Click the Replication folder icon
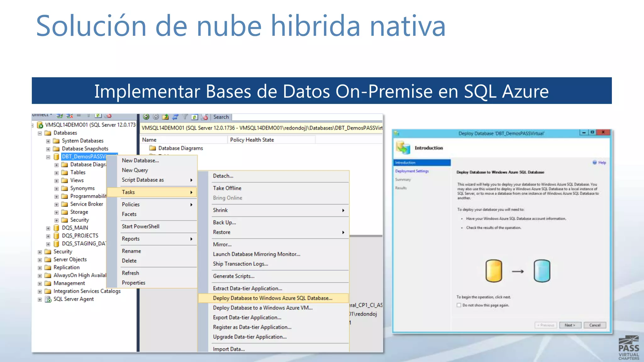Viewport: 644px width, 362px height. (48, 267)
